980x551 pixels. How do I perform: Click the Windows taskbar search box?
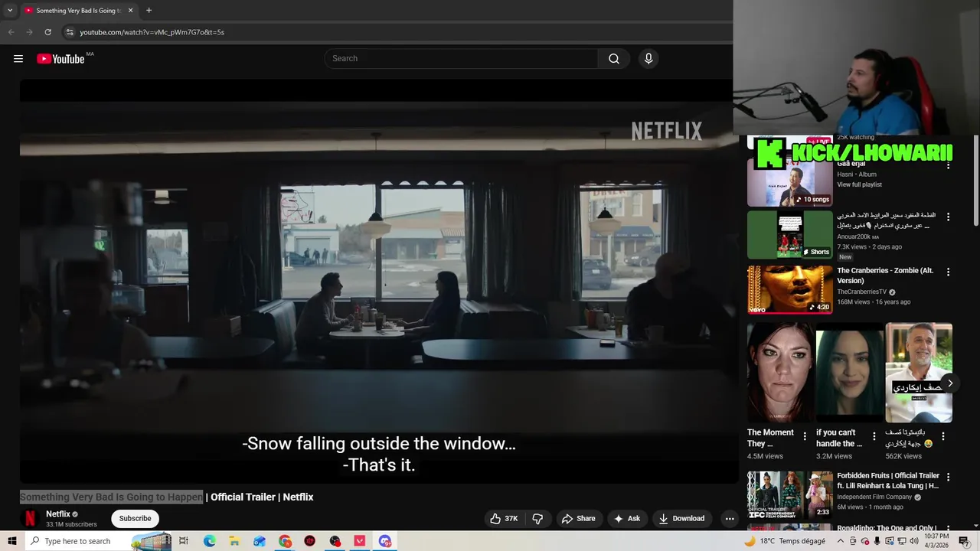point(98,541)
